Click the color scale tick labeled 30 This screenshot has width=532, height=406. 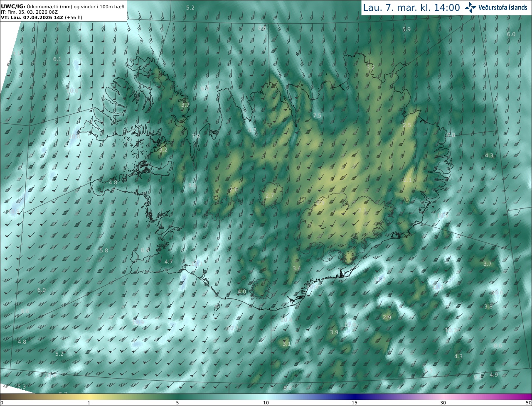click(443, 403)
